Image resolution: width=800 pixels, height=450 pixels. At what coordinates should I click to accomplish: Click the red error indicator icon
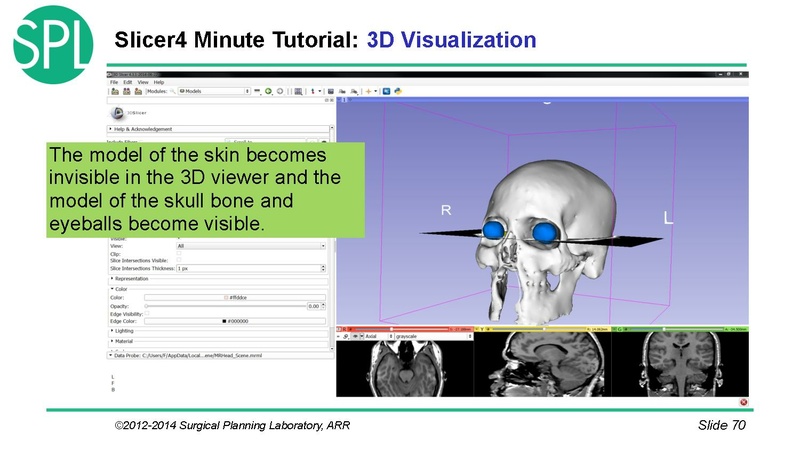pos(743,402)
